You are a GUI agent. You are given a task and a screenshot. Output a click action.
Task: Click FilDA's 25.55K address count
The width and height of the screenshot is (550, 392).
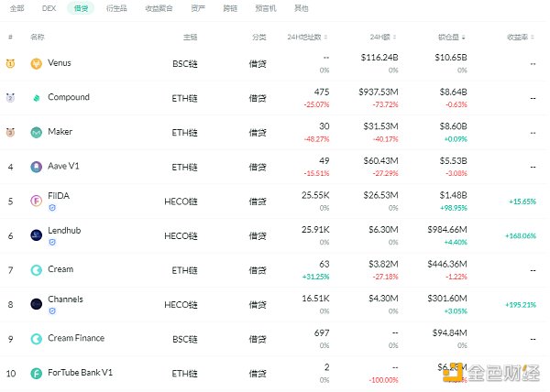click(x=315, y=195)
